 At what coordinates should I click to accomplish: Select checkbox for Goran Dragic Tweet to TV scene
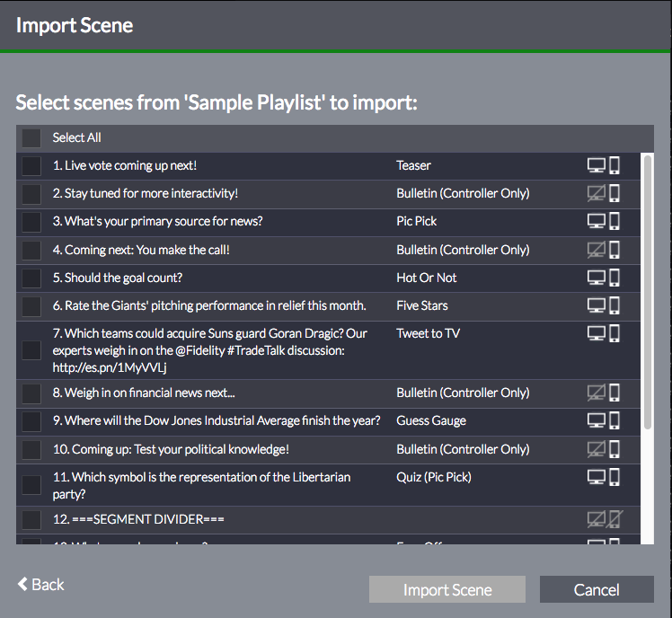pyautogui.click(x=31, y=350)
